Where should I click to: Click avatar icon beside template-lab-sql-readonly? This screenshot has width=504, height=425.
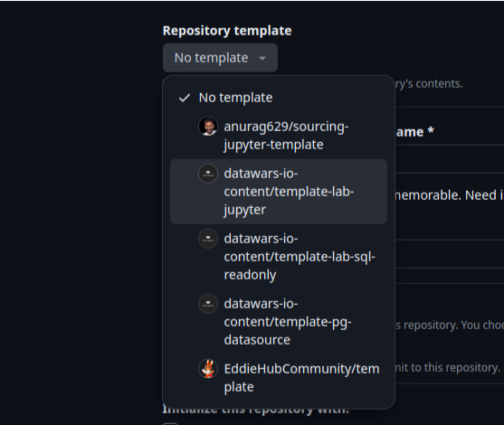(x=208, y=239)
